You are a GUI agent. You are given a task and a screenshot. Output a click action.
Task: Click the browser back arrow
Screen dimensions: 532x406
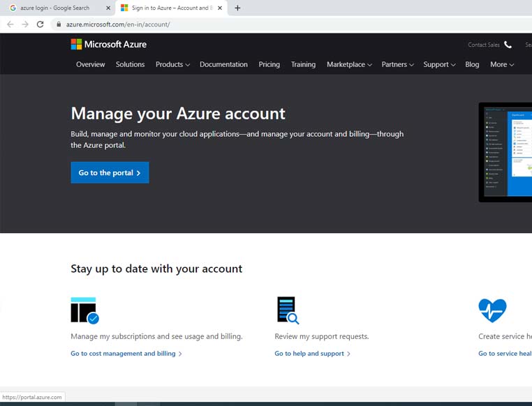10,24
